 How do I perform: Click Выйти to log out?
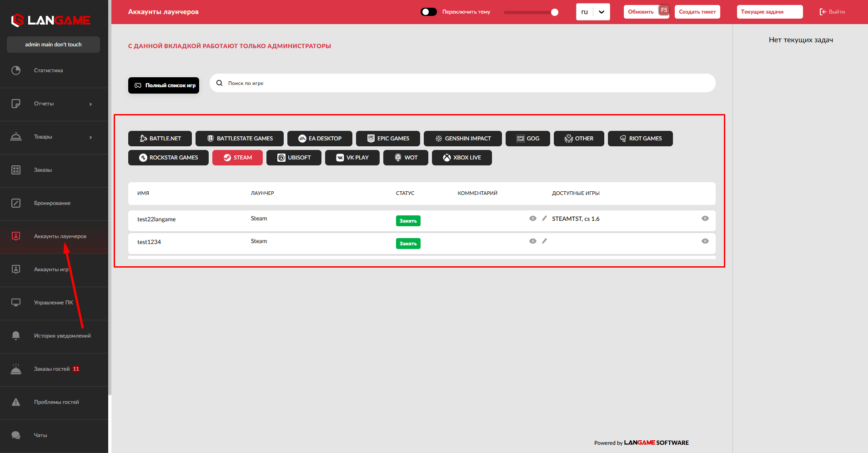[x=832, y=12]
